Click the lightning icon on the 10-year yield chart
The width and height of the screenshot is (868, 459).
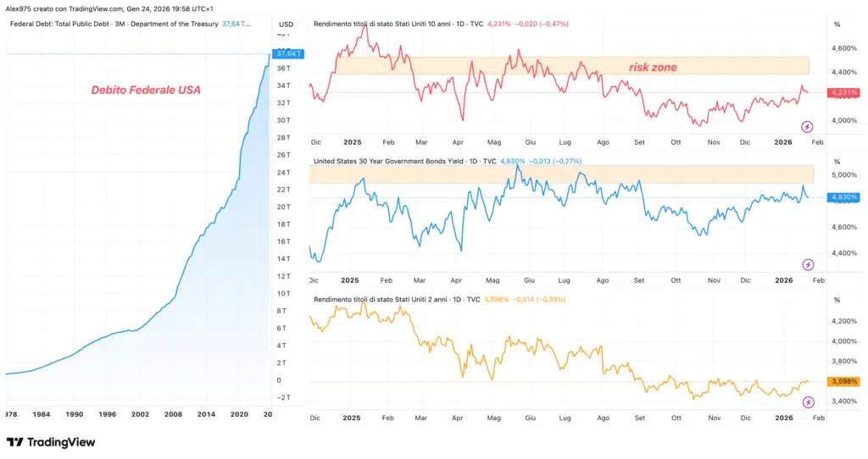[808, 127]
